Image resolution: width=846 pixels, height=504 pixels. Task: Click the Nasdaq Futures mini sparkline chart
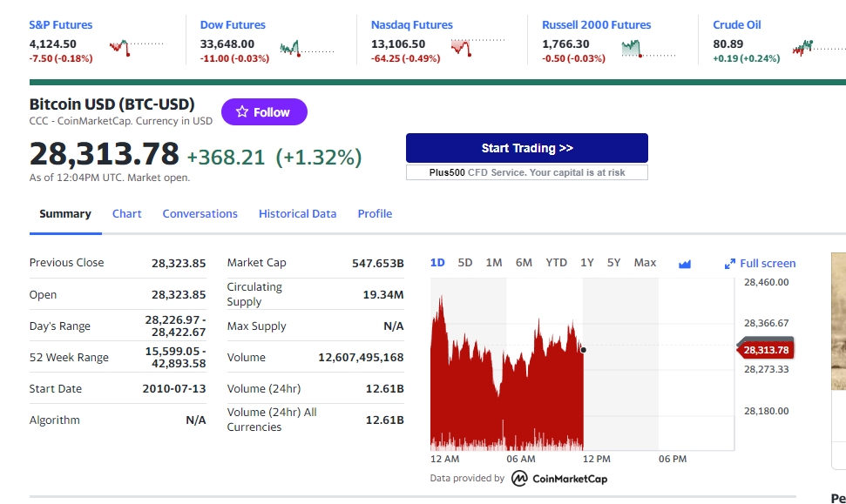(x=477, y=47)
